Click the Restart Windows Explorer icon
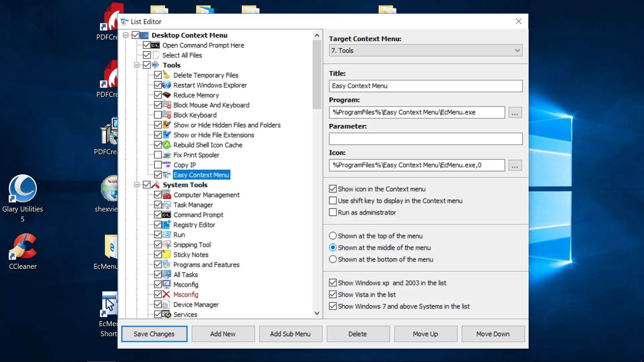The width and height of the screenshot is (644, 362). (166, 85)
